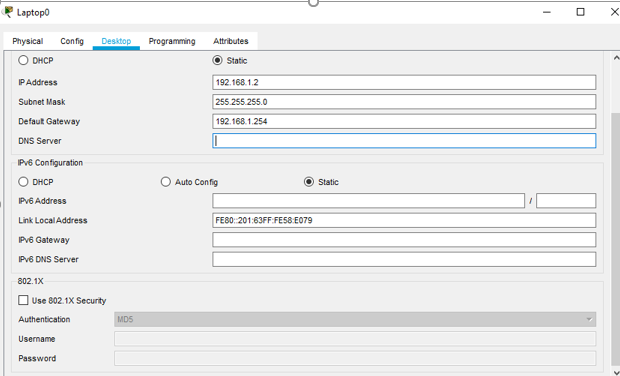Image resolution: width=620 pixels, height=376 pixels.
Task: Maximize the Laptop0 window
Action: tap(580, 12)
